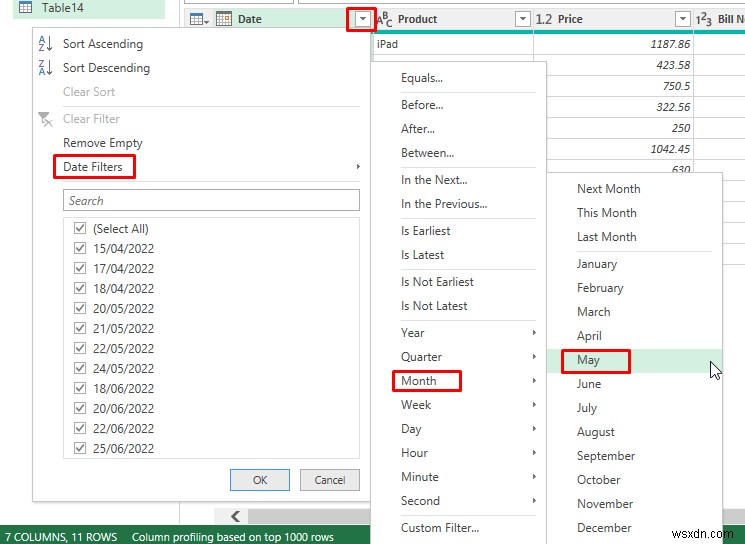745x544 pixels.
Task: Click the Cancel button
Action: point(330,480)
